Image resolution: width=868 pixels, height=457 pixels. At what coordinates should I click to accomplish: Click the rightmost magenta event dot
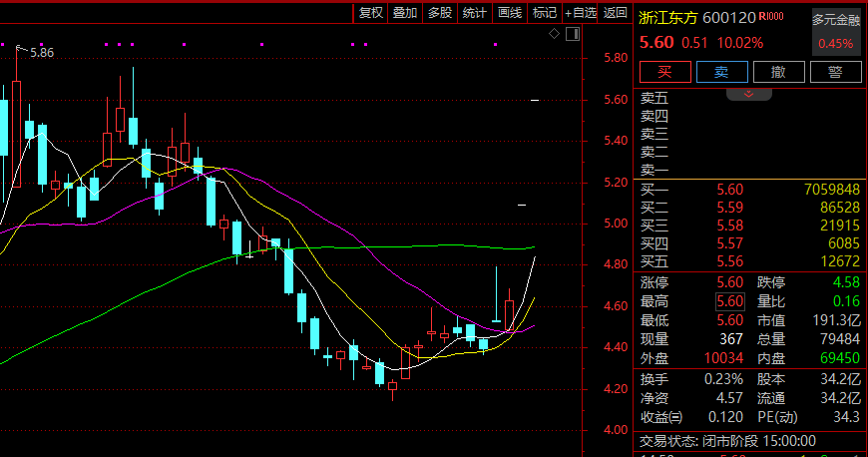point(496,44)
